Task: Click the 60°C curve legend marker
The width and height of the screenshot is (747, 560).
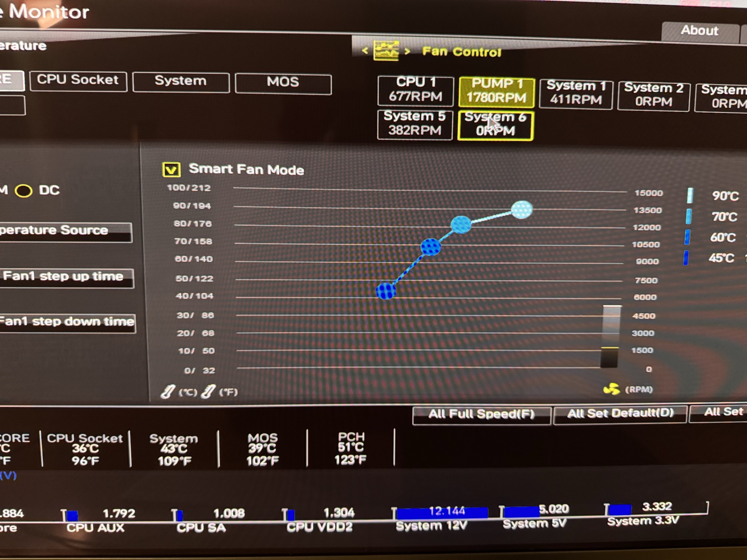Action: (x=687, y=237)
